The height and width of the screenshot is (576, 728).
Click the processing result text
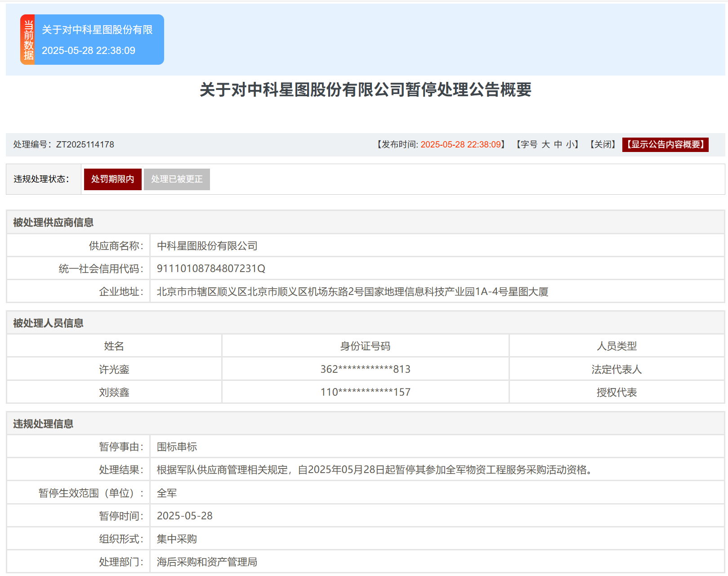(375, 469)
